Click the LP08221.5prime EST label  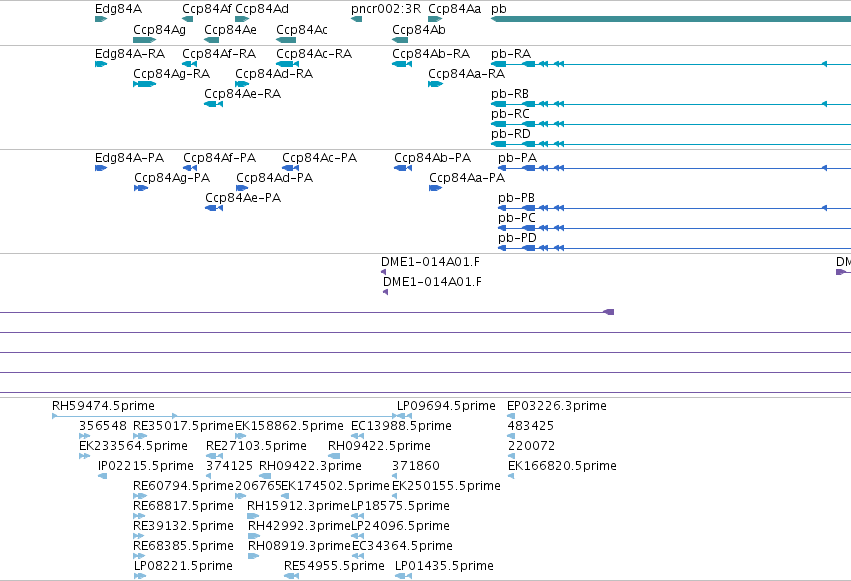(x=183, y=566)
